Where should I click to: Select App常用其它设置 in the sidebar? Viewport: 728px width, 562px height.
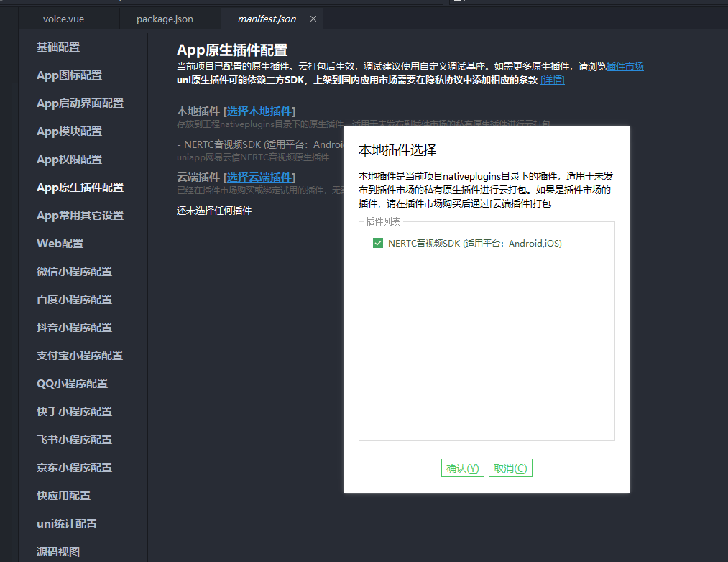coord(80,216)
